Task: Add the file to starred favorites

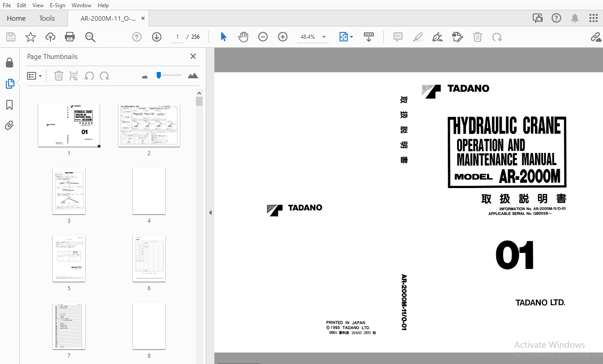Action: [30, 37]
